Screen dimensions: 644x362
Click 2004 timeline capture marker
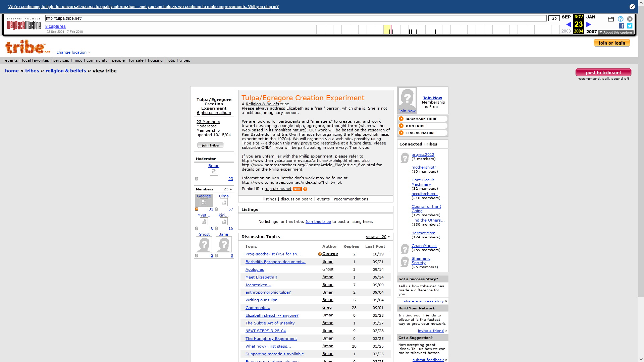[x=391, y=30]
